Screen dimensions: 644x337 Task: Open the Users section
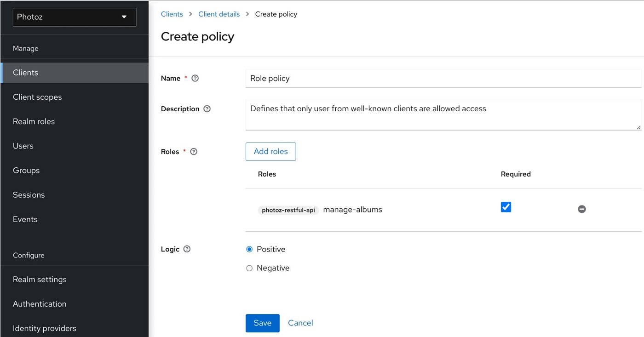(23, 146)
